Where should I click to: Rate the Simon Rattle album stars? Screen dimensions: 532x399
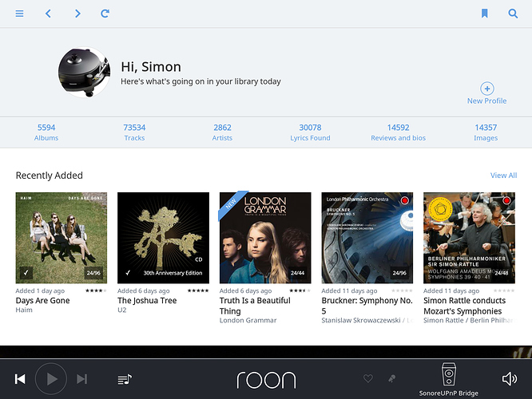(x=504, y=290)
